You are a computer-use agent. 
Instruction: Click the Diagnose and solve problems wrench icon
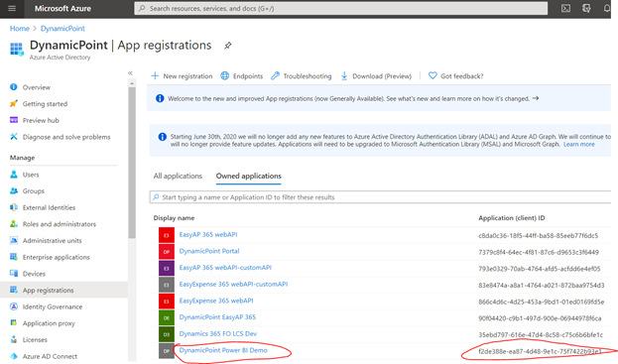(14, 137)
